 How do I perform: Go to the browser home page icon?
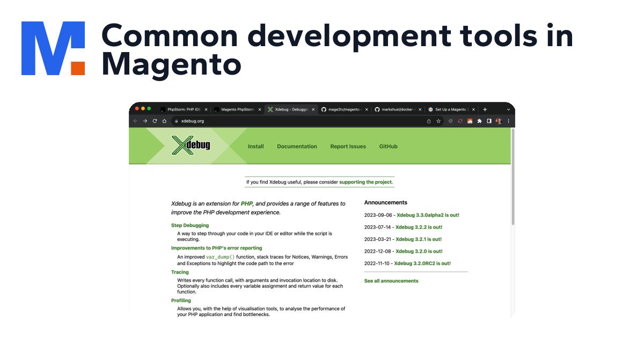(164, 121)
